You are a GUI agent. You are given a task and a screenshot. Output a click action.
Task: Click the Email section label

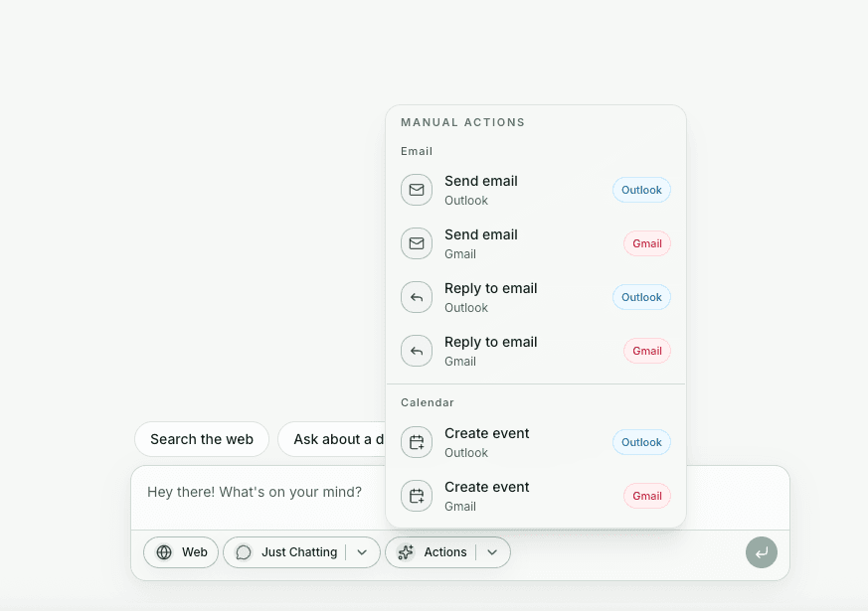tap(417, 151)
